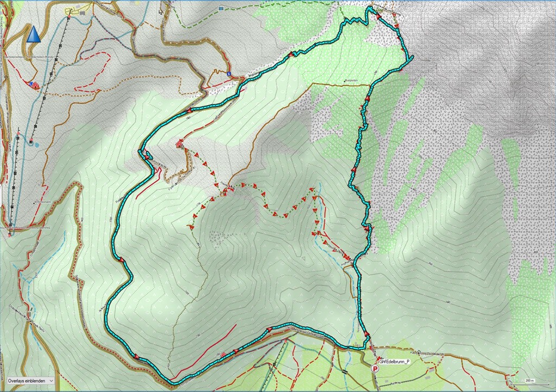Click the yellow-highlighted lift station at top
This screenshot has width=556, height=392.
[x=69, y=11]
